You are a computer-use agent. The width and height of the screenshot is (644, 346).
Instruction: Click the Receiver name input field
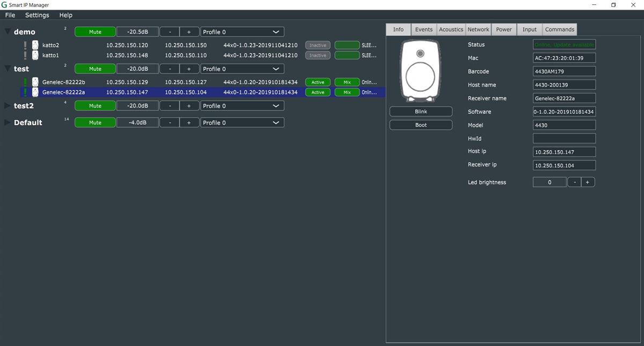pos(563,98)
